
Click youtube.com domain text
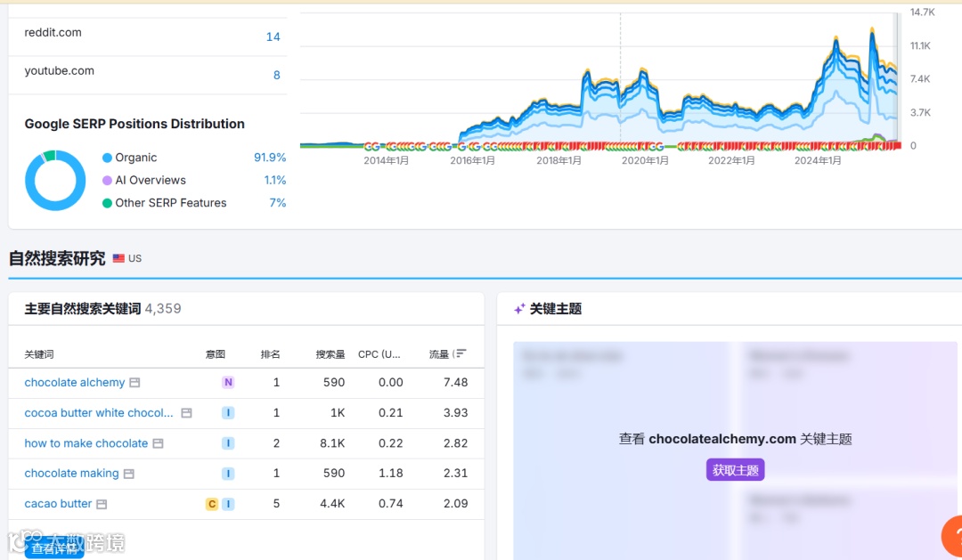[x=60, y=71]
